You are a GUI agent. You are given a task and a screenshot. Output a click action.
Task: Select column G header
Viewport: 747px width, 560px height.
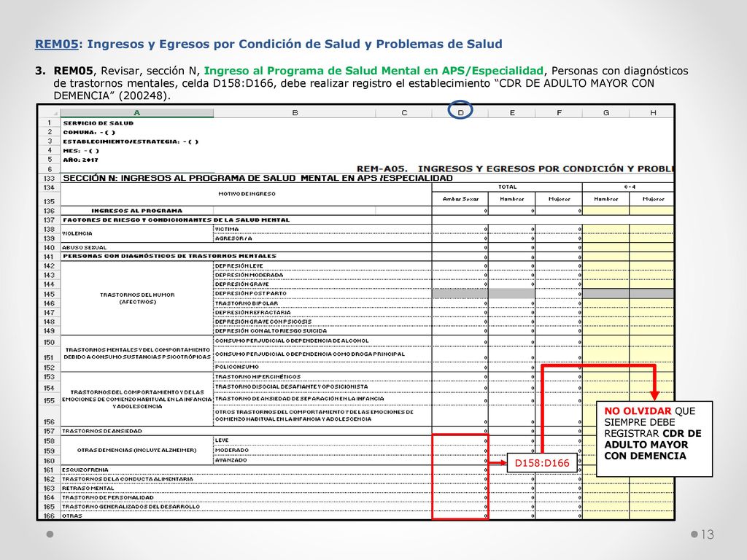(606, 113)
